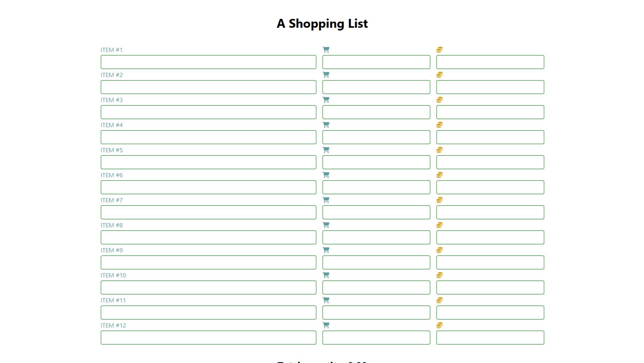This screenshot has height=363, width=644.
Task: Click the shopping cart icon for Item #8
Action: tap(326, 225)
